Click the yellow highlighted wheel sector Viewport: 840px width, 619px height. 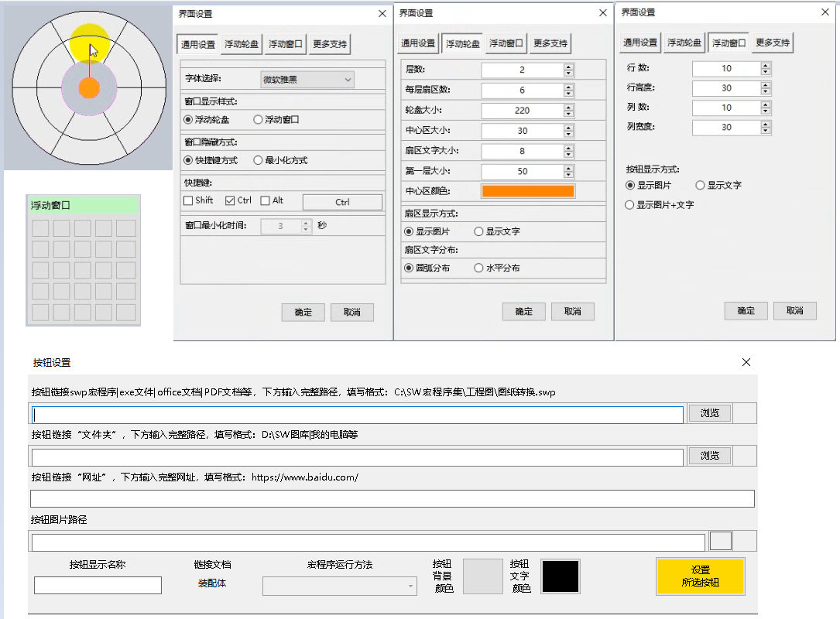pos(90,43)
